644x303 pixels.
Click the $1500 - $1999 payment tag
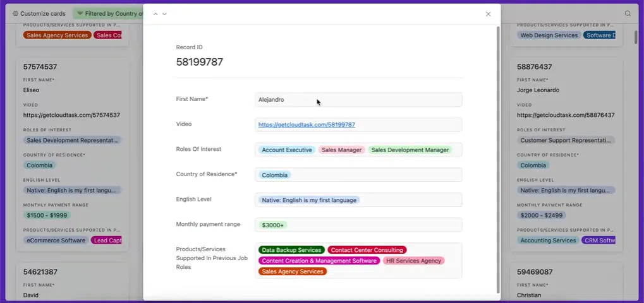tap(47, 215)
